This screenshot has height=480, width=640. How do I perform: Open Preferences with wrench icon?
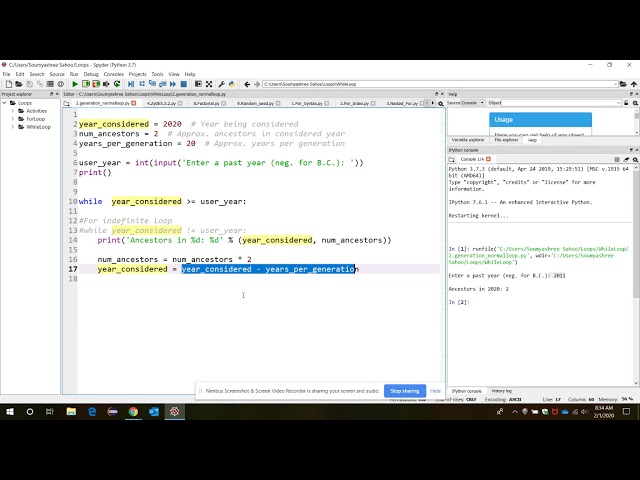click(x=221, y=84)
